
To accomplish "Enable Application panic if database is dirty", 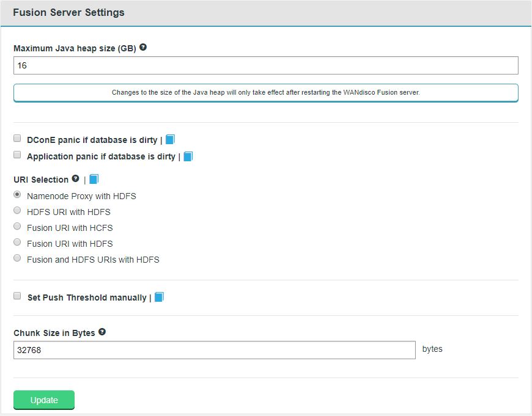I will tap(17, 155).
